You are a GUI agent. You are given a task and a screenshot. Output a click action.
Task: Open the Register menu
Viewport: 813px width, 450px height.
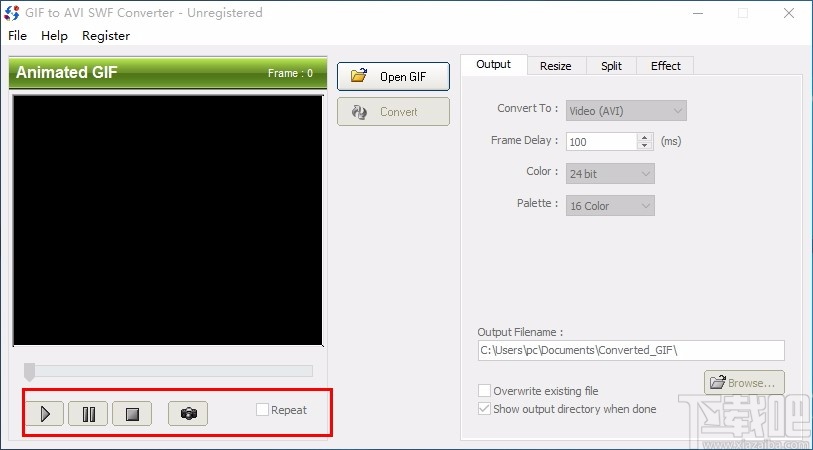[106, 36]
